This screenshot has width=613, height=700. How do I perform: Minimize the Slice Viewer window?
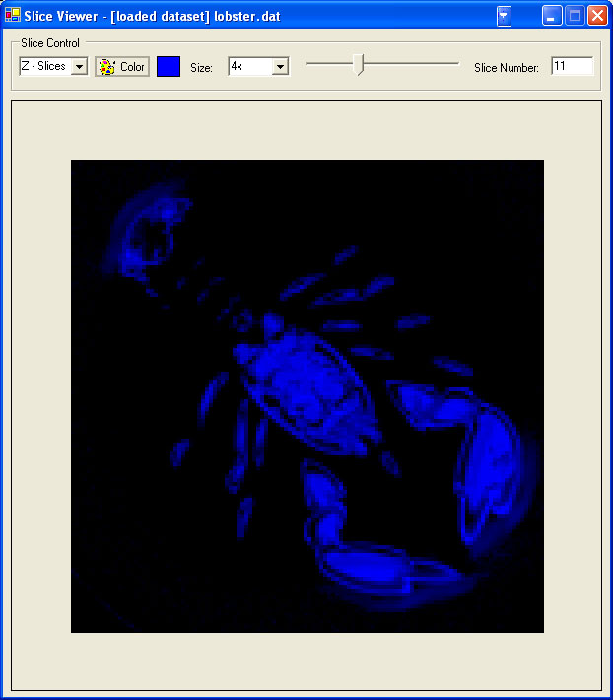click(552, 16)
